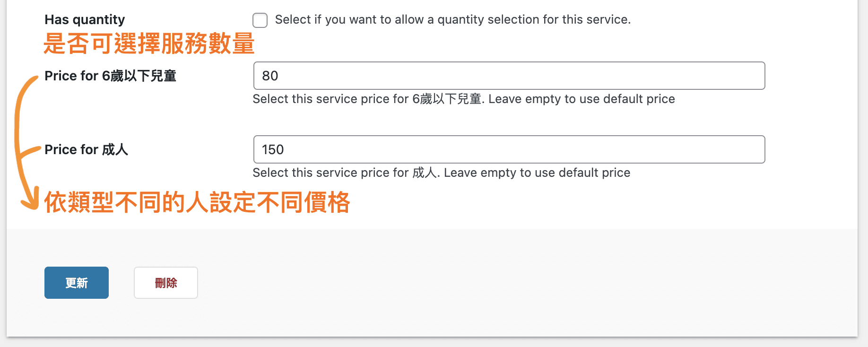Click the quantity selection description text
The width and height of the screenshot is (868, 347).
(452, 19)
